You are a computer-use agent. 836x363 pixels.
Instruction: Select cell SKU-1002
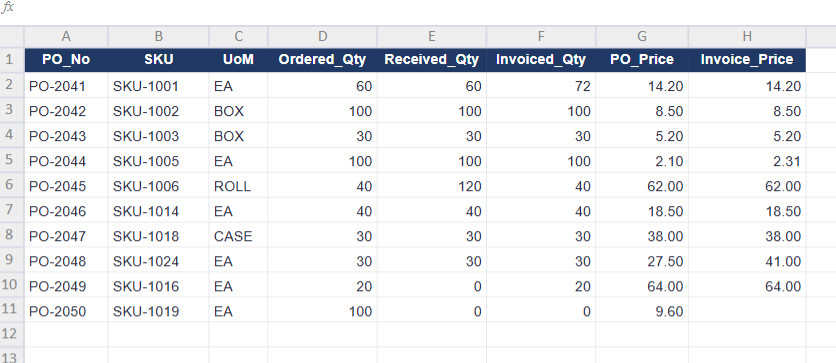coord(159,111)
